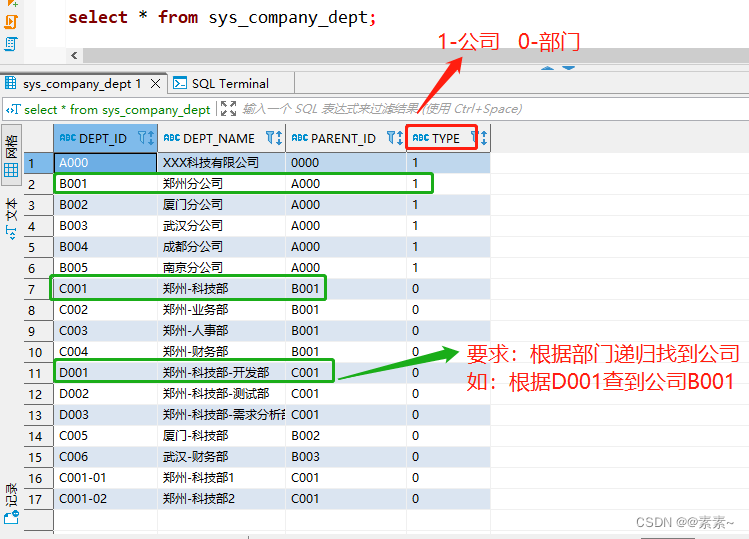Click the scroll-left arrow of editor scrollbar

[74, 55]
